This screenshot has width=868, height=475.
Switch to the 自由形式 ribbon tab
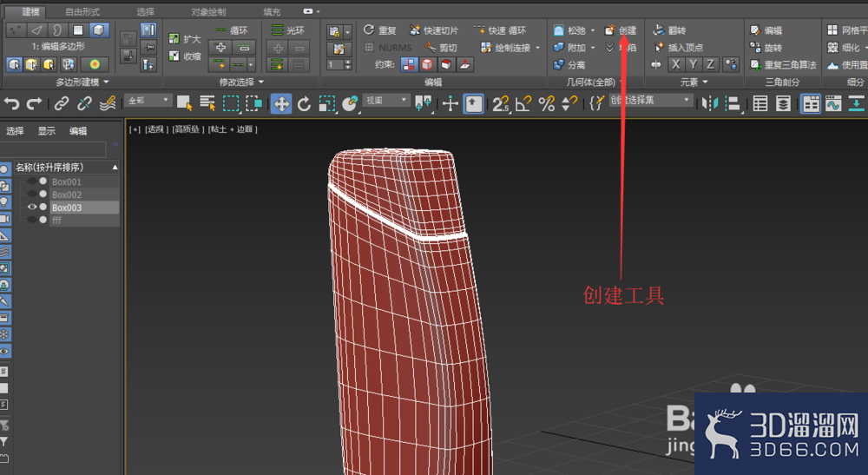[82, 11]
